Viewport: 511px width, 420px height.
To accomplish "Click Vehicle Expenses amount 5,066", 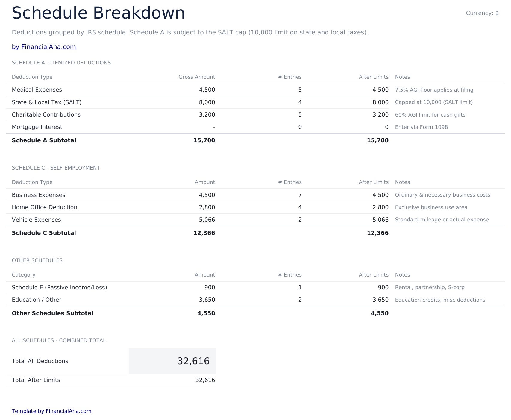I will (207, 220).
